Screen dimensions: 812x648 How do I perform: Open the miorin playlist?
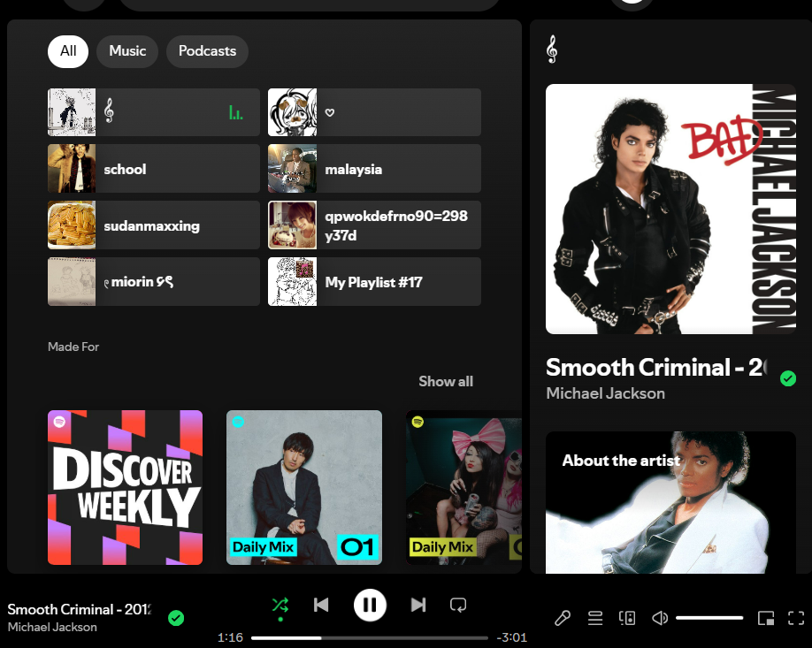click(x=154, y=281)
